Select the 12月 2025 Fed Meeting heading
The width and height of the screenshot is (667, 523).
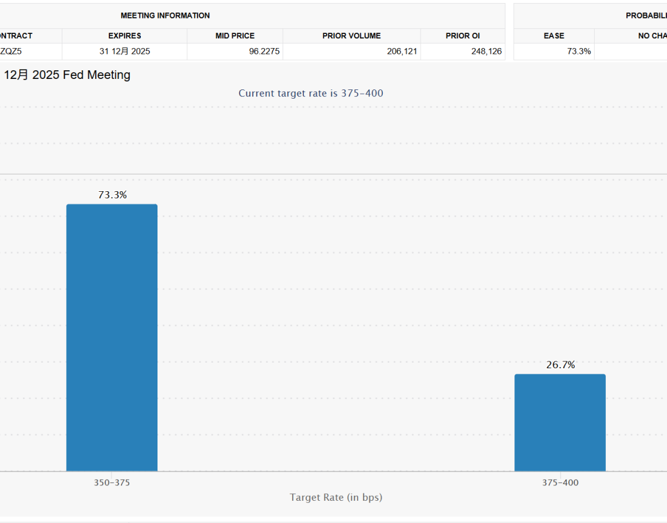[67, 75]
